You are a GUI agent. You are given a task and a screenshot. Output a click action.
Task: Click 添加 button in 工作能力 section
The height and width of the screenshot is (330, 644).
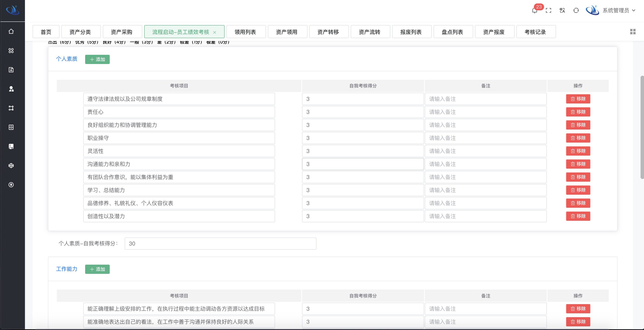97,269
